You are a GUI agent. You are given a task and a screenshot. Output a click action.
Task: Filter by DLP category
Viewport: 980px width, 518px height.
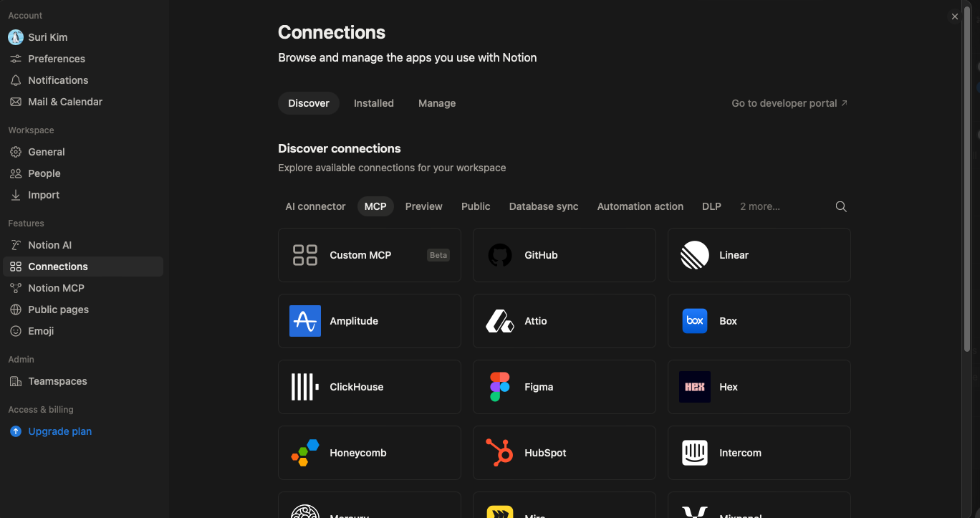coord(711,206)
